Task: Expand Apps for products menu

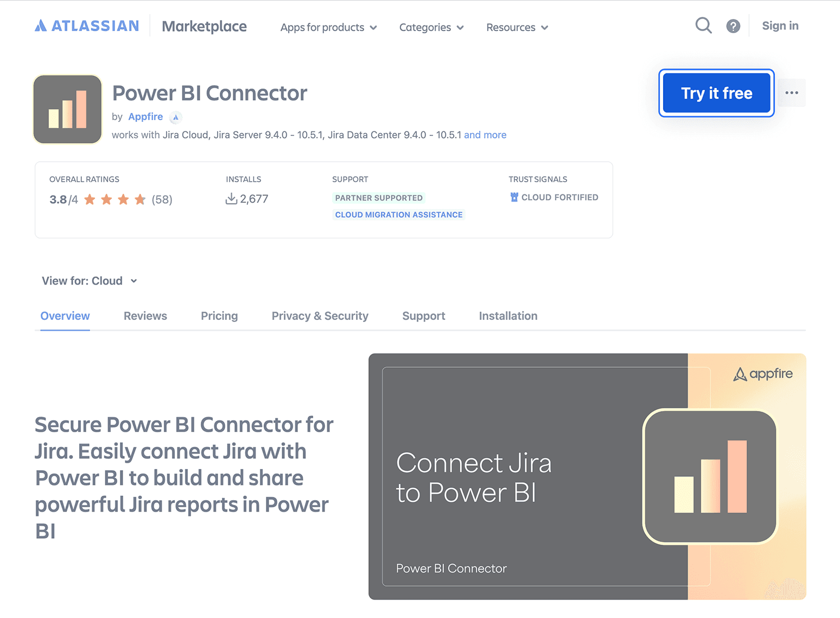Action: (x=328, y=27)
